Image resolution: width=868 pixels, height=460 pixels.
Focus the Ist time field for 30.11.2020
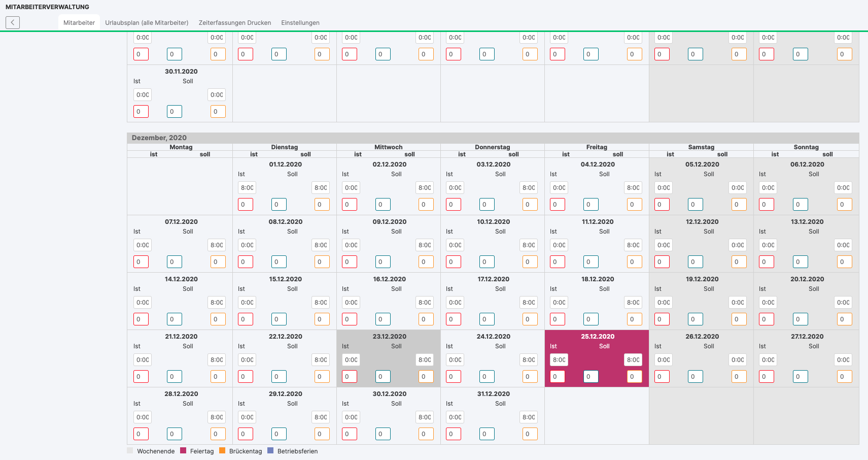pyautogui.click(x=143, y=95)
